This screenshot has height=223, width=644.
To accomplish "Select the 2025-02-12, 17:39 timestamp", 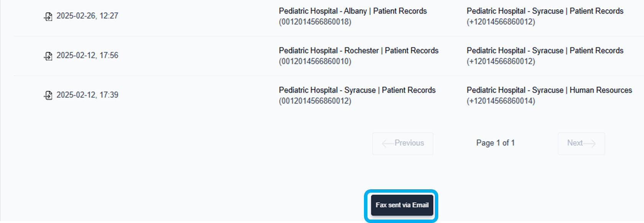I will (x=87, y=95).
